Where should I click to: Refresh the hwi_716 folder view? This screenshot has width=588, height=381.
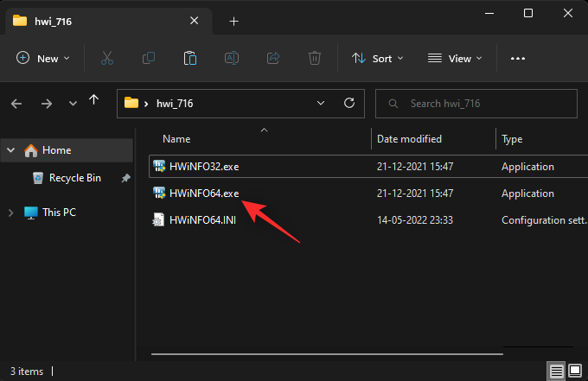pyautogui.click(x=349, y=104)
